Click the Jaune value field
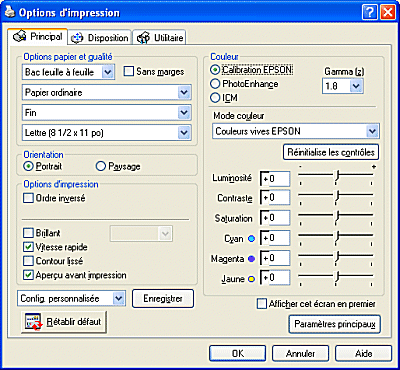 click(275, 278)
